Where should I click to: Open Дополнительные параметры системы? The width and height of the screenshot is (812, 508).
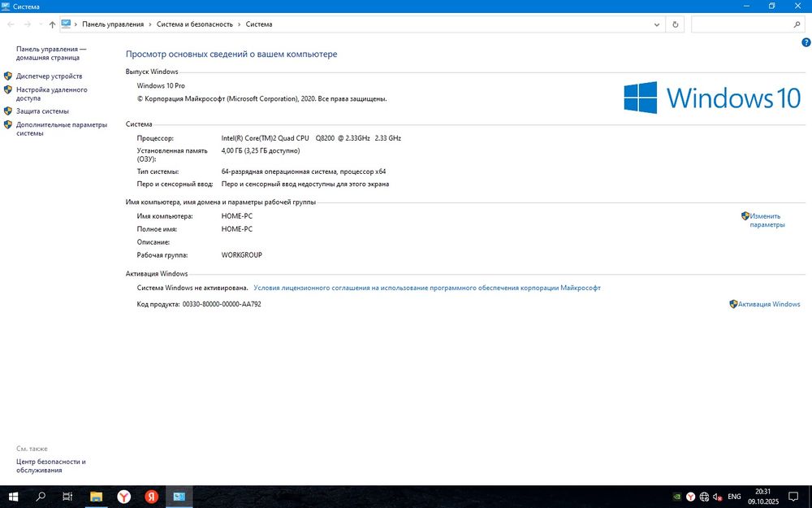click(x=61, y=129)
